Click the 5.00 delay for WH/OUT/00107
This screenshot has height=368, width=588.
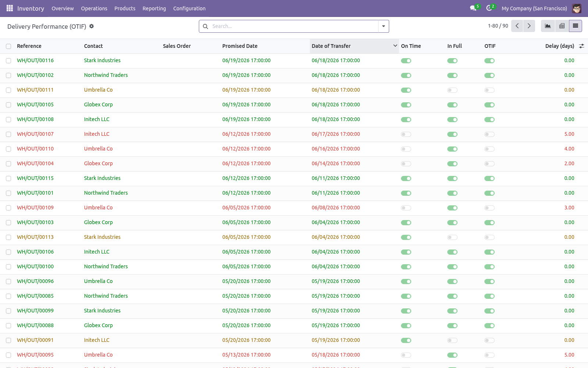(569, 134)
